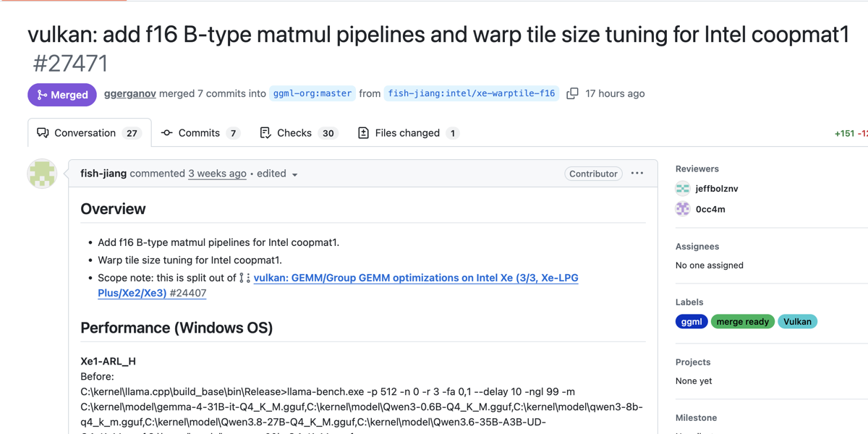Image resolution: width=868 pixels, height=434 pixels.
Task: Click the '3 weeks ago' comment timestamp
Action: (217, 174)
